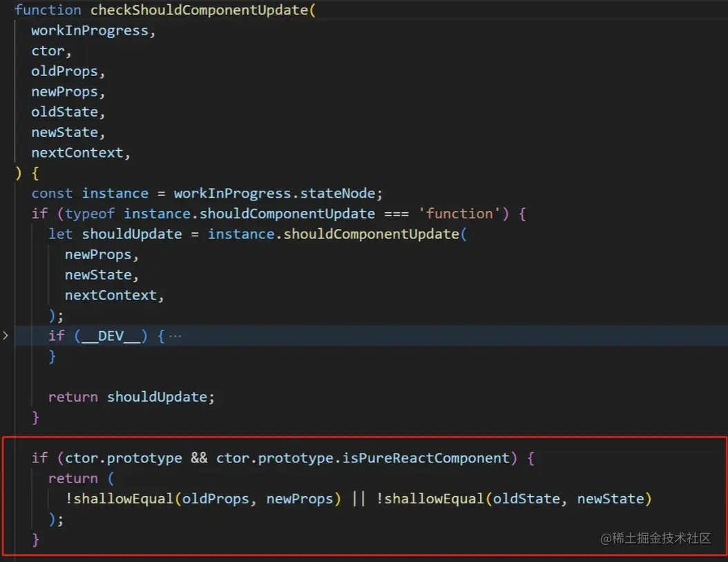The width and height of the screenshot is (728, 562).
Task: Click the return ( keyword in the highlighted block
Action: tap(81, 478)
